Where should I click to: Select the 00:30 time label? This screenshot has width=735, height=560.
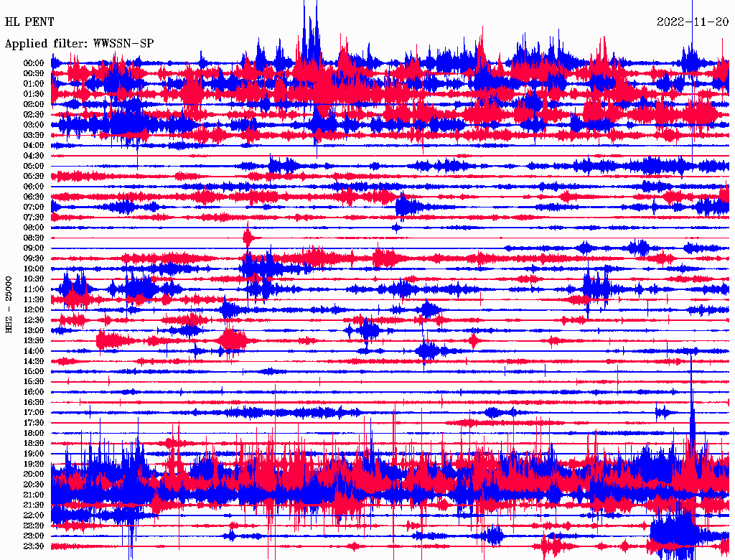click(x=34, y=73)
